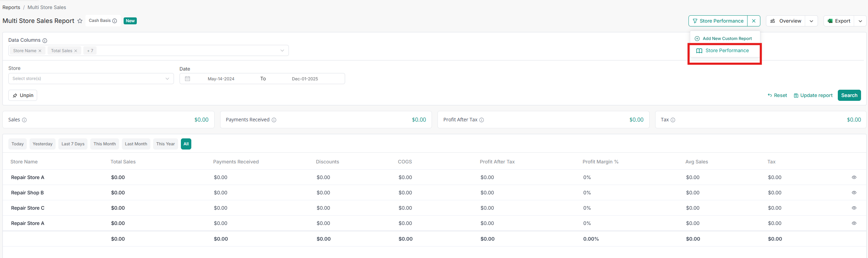Expand the Export dropdown arrow
Screen dimensions: 868x258
[860, 21]
